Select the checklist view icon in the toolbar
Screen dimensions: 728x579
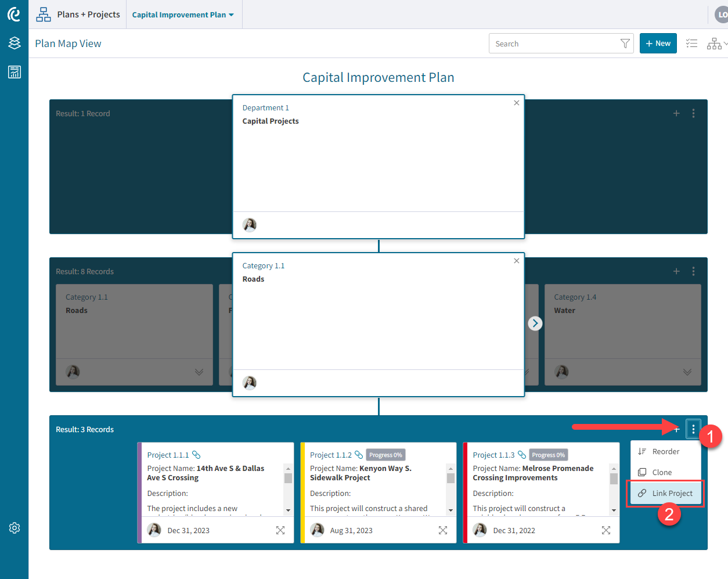tap(691, 43)
